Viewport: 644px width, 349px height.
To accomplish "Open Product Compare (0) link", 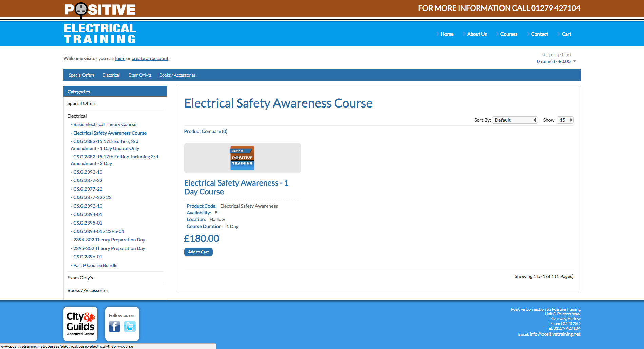I will point(206,131).
